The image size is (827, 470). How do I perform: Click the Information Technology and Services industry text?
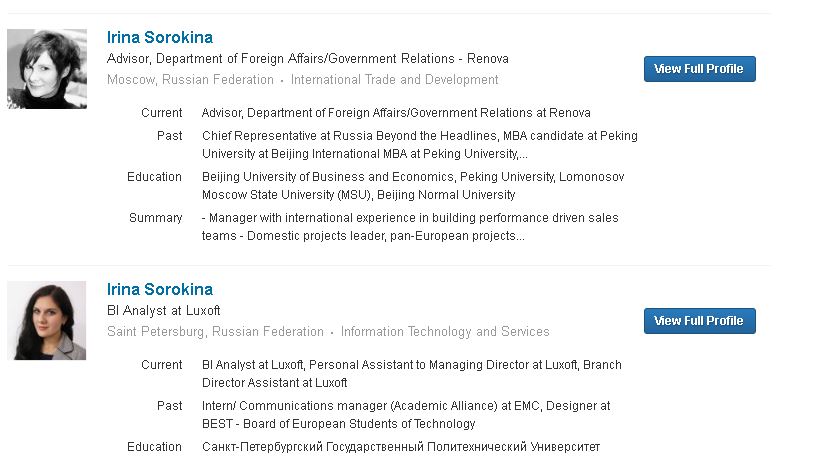[445, 332]
